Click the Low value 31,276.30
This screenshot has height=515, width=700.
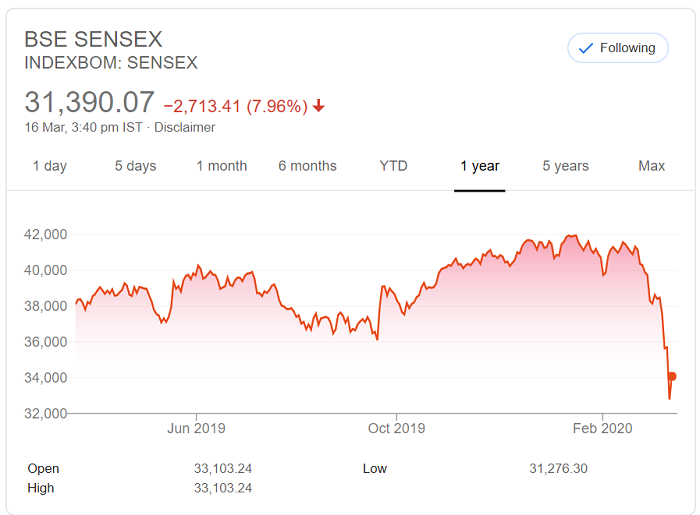point(558,469)
